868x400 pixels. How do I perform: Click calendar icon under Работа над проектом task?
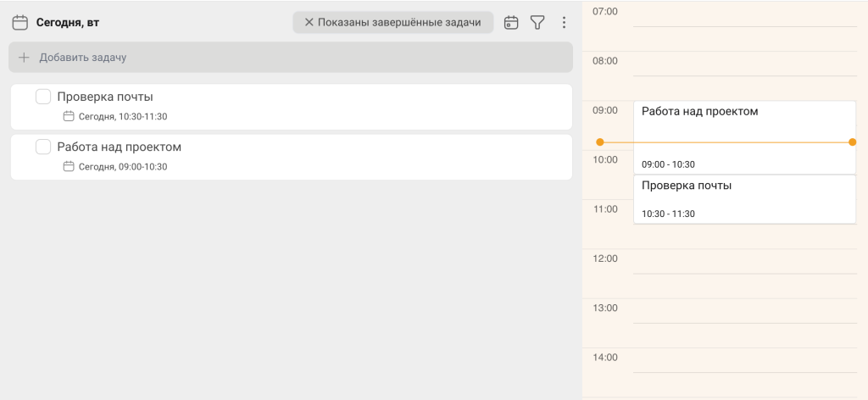click(69, 167)
